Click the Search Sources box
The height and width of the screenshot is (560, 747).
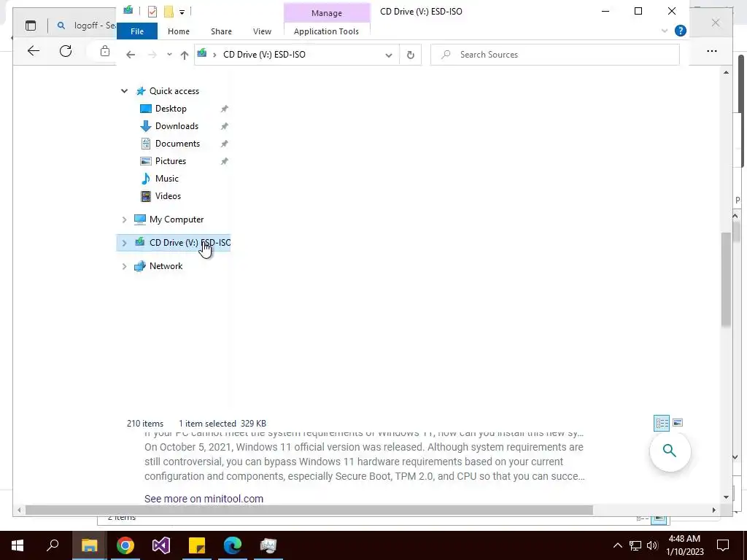(x=555, y=55)
